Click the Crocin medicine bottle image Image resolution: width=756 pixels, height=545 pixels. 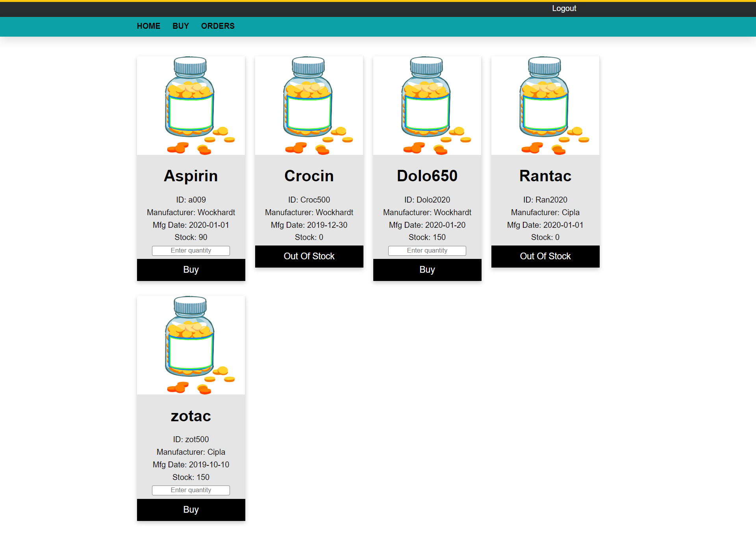pyautogui.click(x=309, y=104)
